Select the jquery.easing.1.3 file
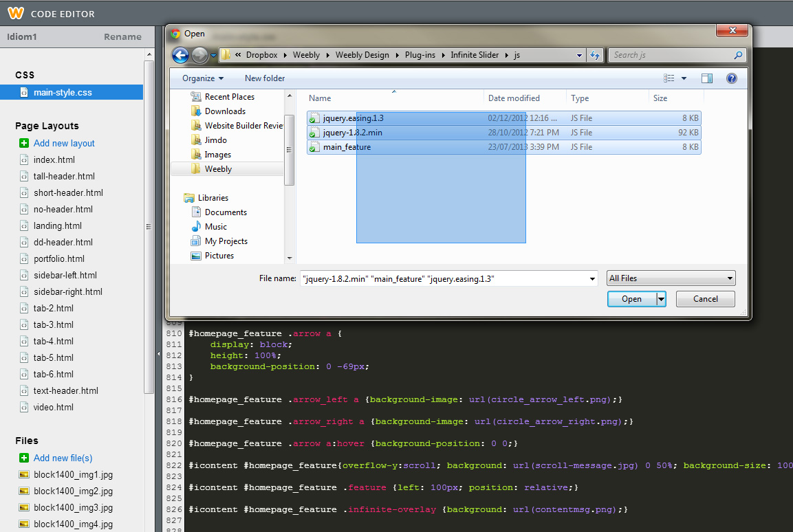 tap(353, 118)
